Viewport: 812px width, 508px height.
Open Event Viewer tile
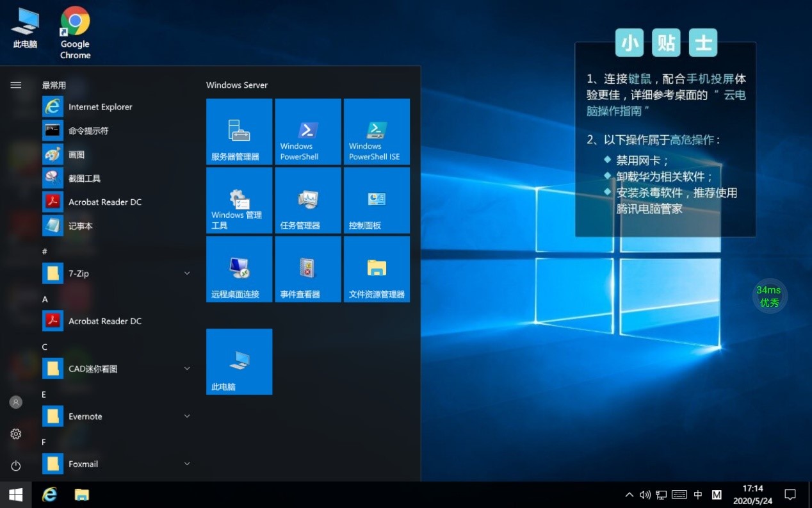click(x=307, y=268)
